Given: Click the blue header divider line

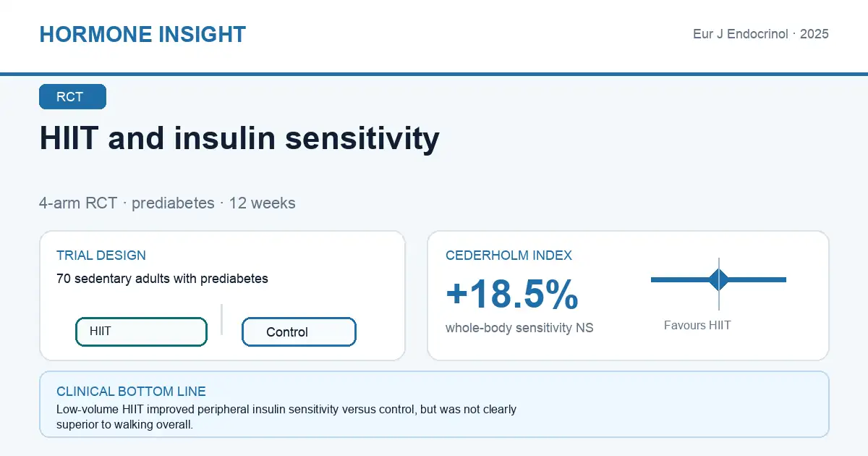Looking at the screenshot, I should click(434, 74).
